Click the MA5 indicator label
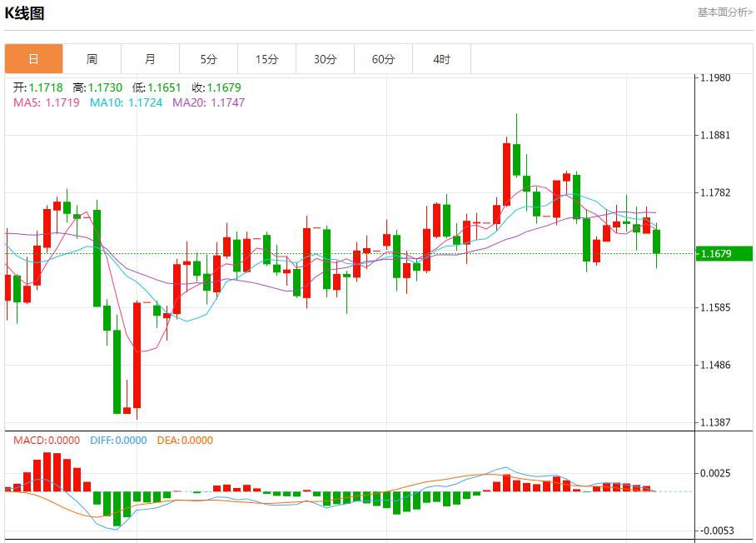This screenshot has height=543, width=756. pyautogui.click(x=32, y=102)
